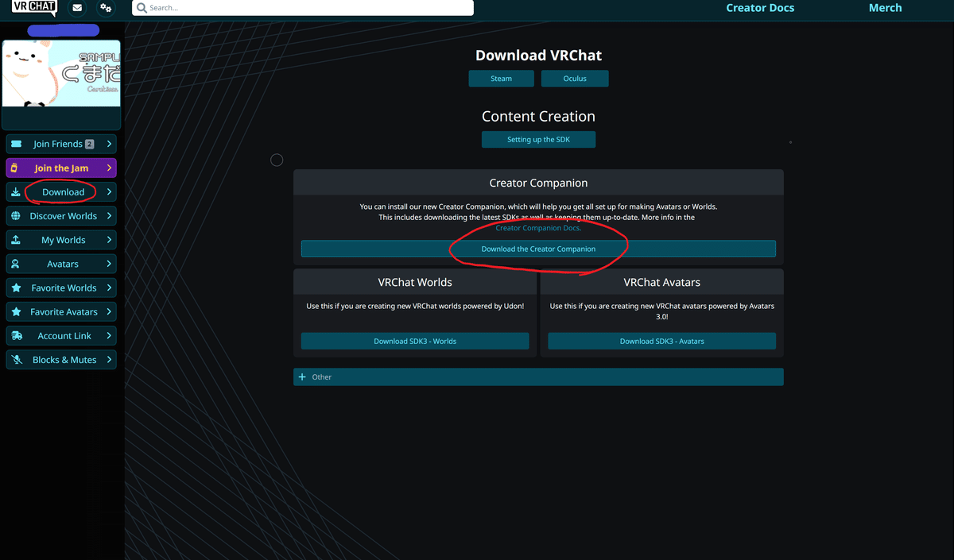
Task: Click the Account Link truck icon
Action: pos(16,335)
